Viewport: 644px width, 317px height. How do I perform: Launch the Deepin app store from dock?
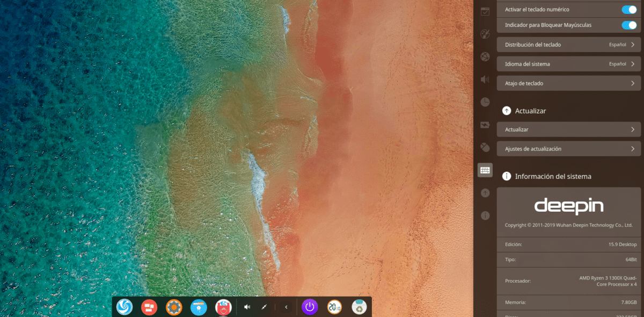(x=199, y=307)
